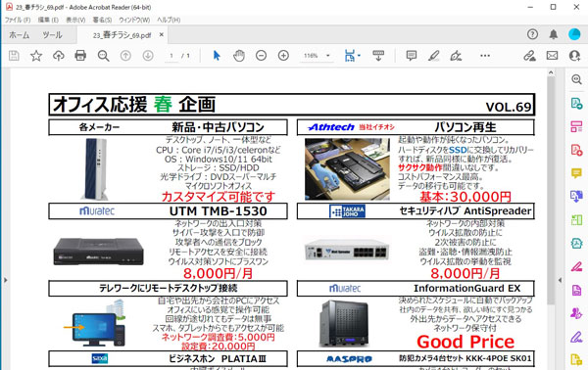This screenshot has height=370, width=588.
Task: Select the arrow selection tool
Action: point(217,56)
